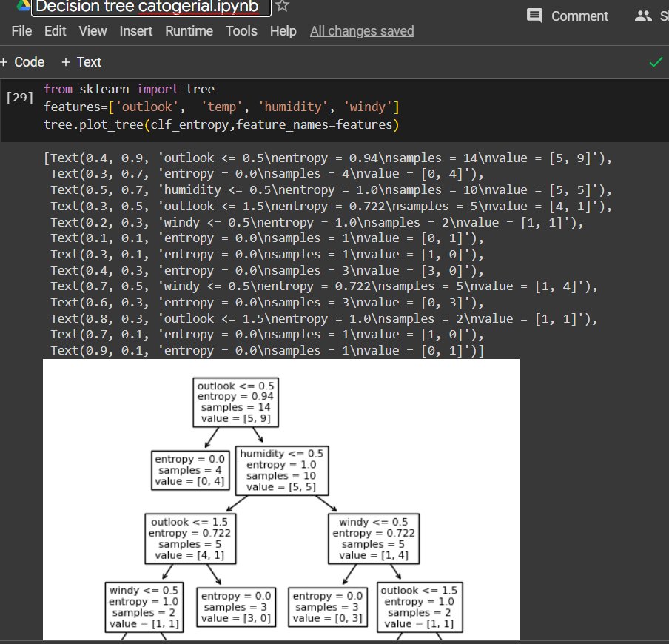Click the share people icon
Image resolution: width=669 pixels, height=644 pixels.
coord(643,16)
